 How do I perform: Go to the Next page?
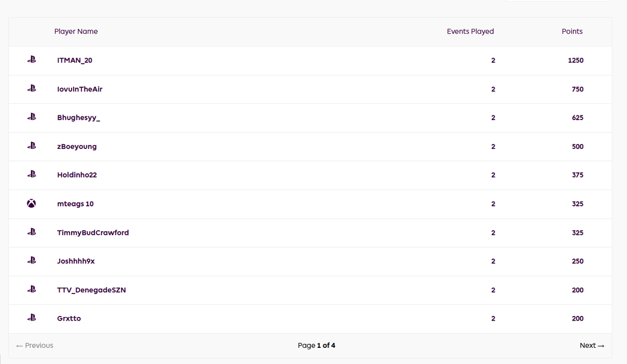pos(592,346)
